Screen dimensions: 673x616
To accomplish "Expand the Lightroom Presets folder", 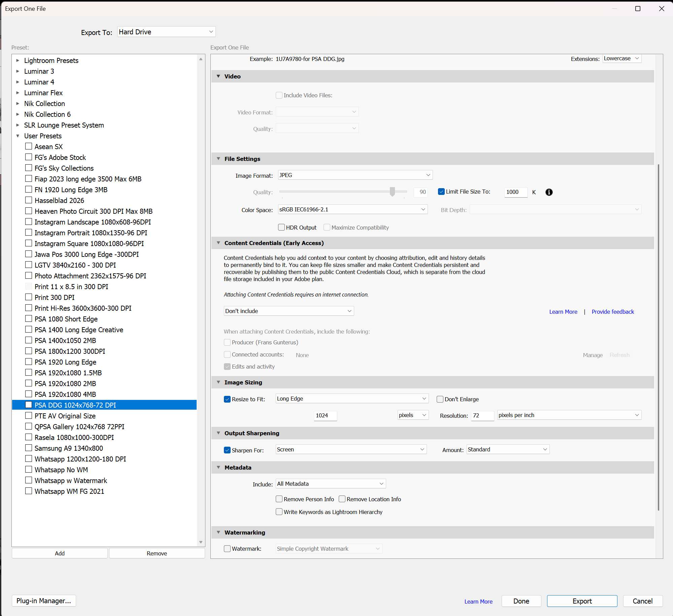I will (18, 61).
